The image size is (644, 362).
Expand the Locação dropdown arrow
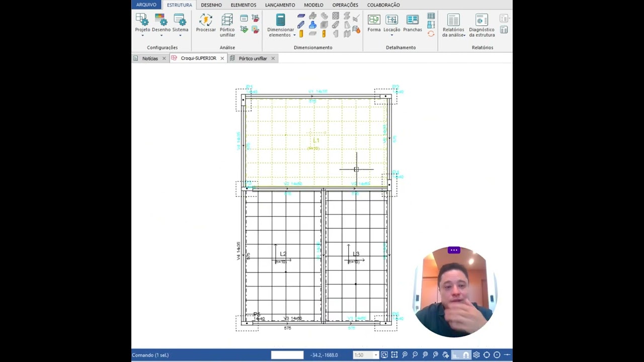point(391,36)
